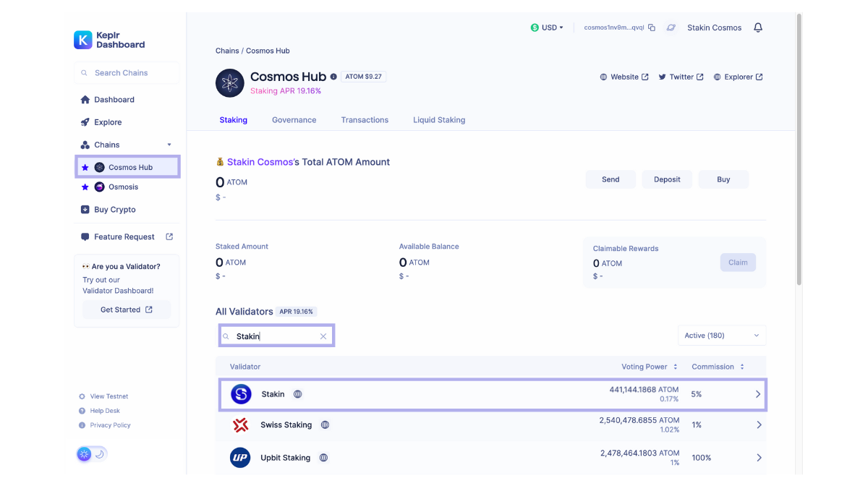
Task: Click Get Started validator button
Action: (127, 310)
